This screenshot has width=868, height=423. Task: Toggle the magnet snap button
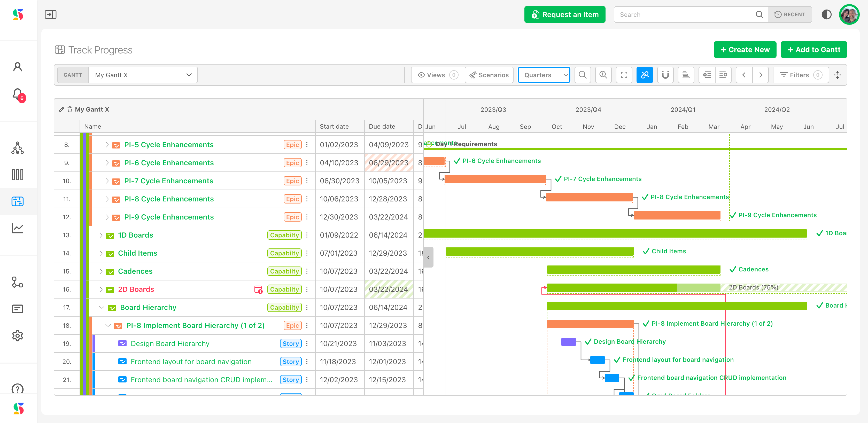tap(665, 75)
